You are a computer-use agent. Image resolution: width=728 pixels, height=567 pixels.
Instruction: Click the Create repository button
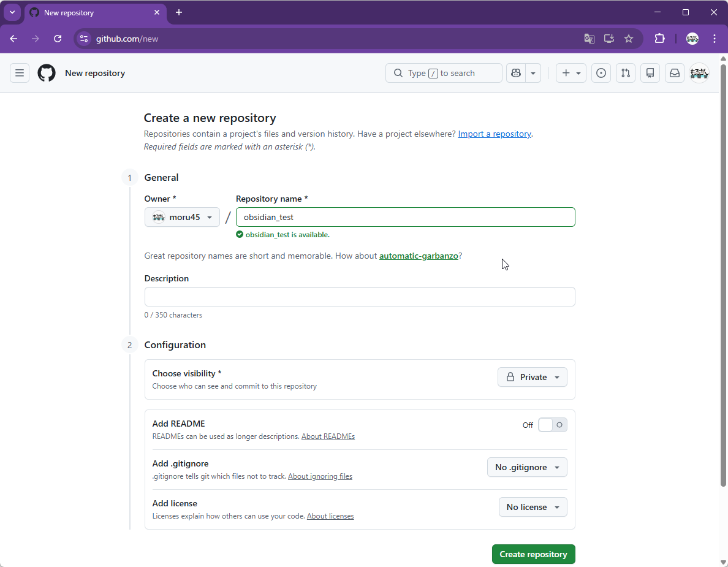[533, 554]
